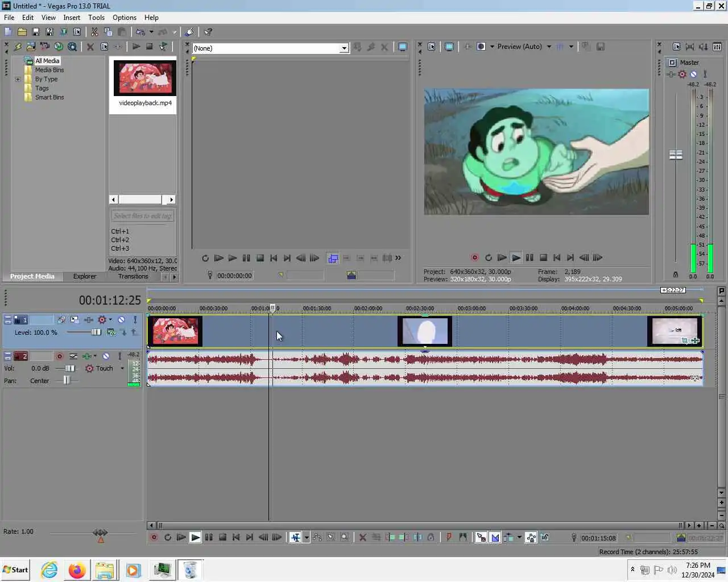Click the Cut scissors icon in toolbar
Viewport: 728px width, 582px height.
94,32
